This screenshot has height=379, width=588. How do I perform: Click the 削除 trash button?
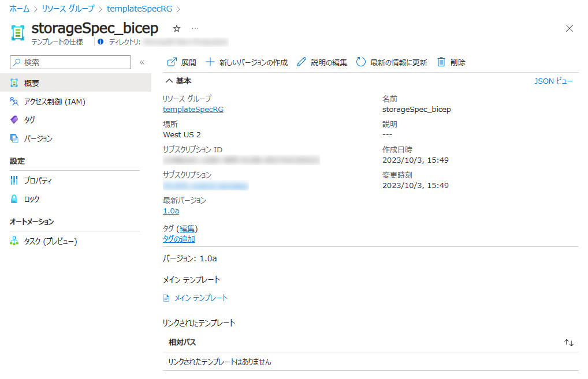[451, 62]
